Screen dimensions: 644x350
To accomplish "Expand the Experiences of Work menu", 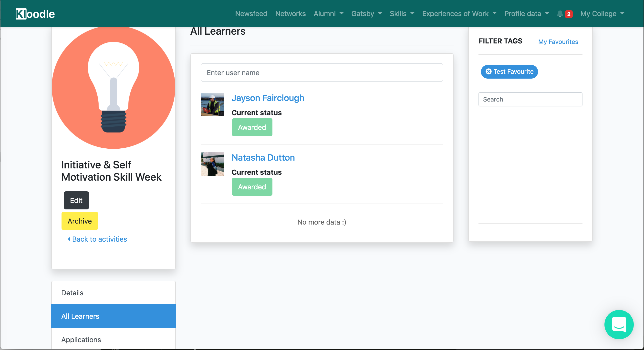I will tap(459, 13).
